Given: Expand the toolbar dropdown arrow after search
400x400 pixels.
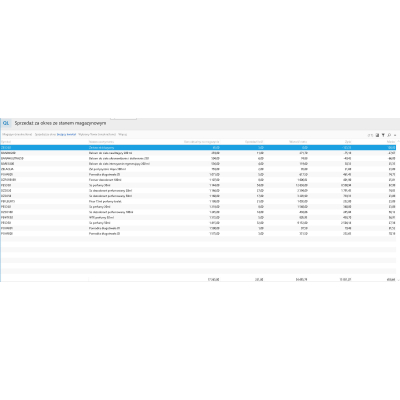Looking at the screenshot, I should tap(395, 135).
